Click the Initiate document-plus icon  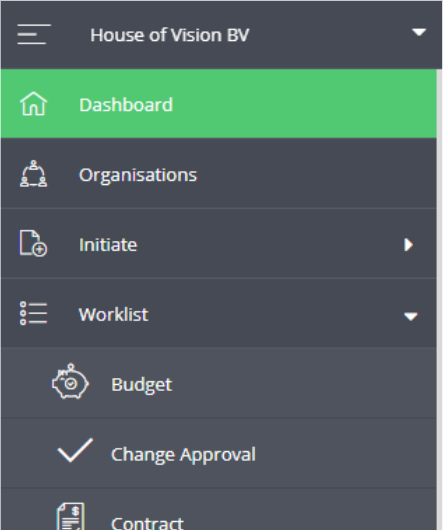pyautogui.click(x=33, y=243)
